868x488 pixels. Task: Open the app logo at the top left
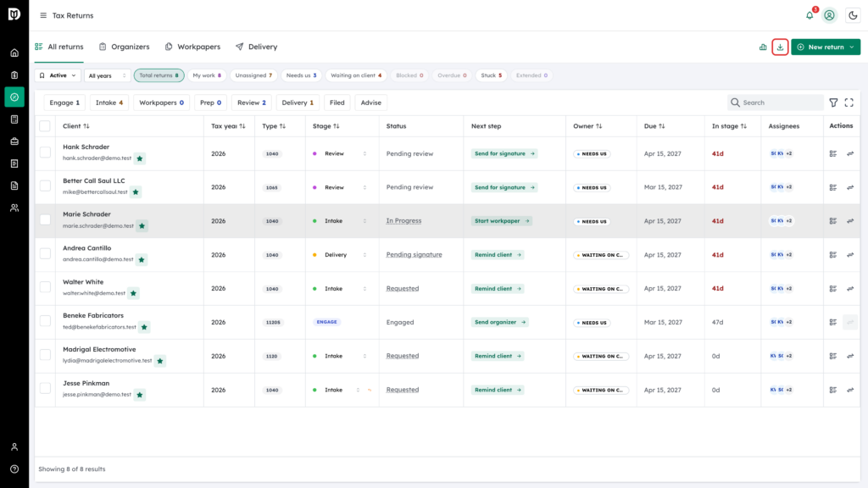pos(14,14)
